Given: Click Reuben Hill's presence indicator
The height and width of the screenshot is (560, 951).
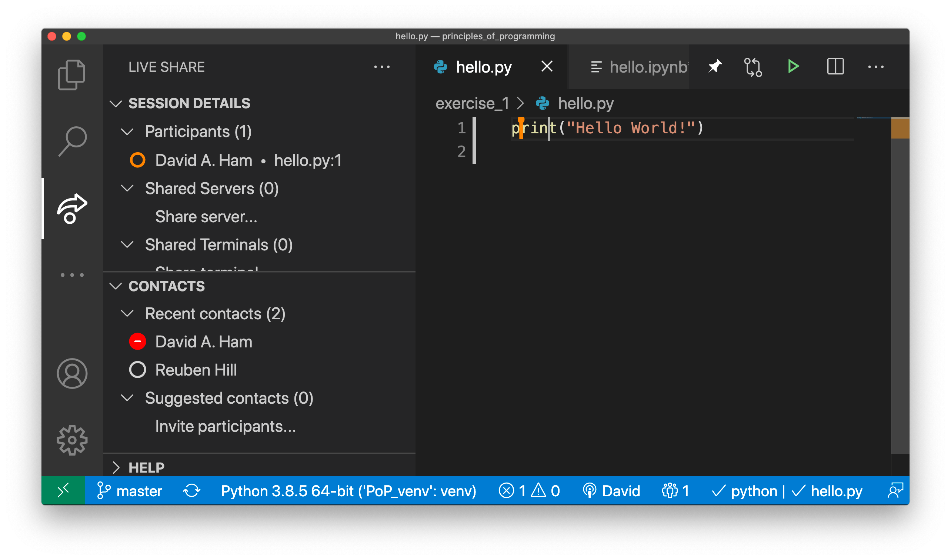Looking at the screenshot, I should pos(137,370).
